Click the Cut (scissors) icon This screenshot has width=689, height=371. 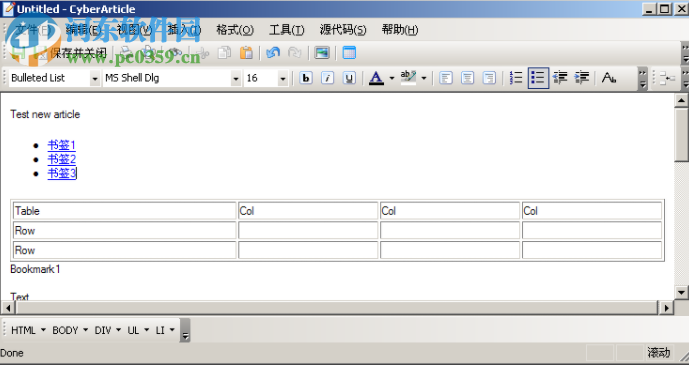(x=203, y=53)
